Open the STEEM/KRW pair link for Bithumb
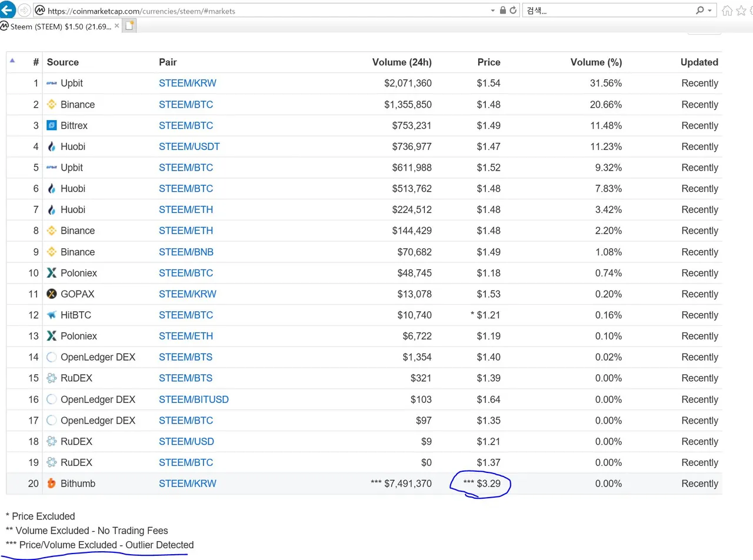 tap(188, 484)
